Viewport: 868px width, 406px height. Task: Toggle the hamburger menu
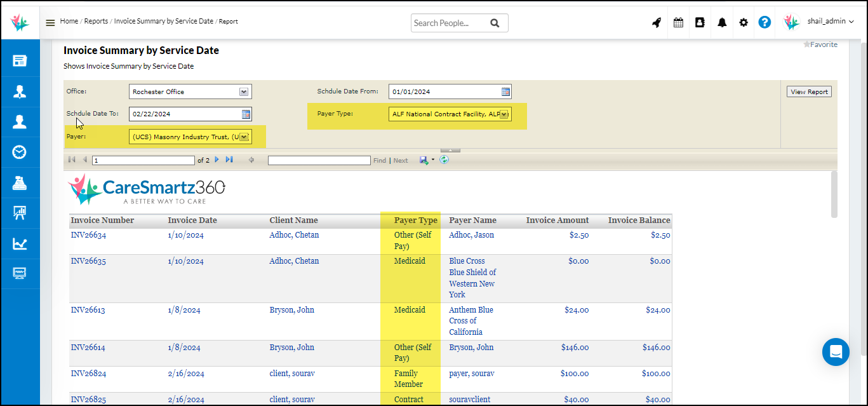pos(50,22)
